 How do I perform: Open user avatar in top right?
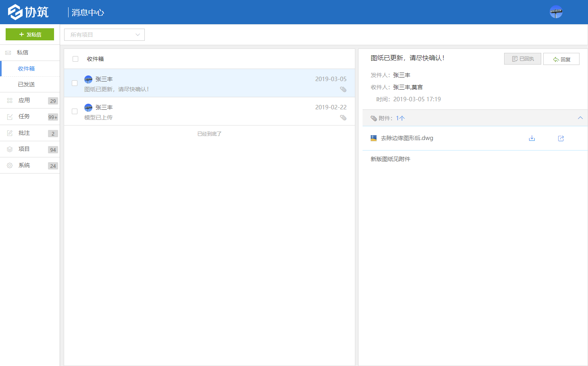point(556,12)
